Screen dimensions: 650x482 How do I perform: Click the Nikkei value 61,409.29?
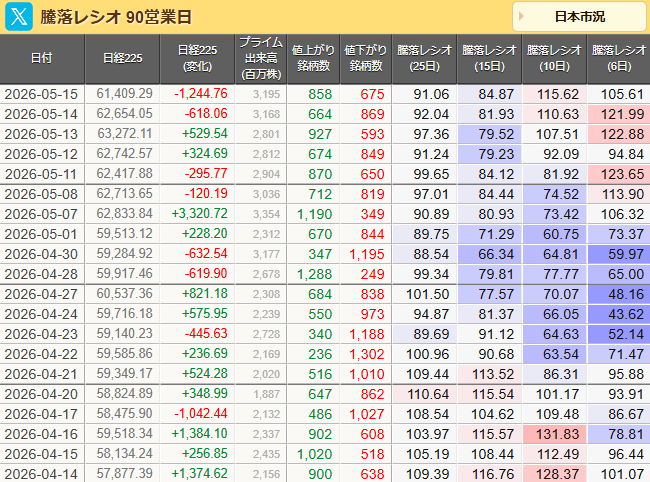pos(124,93)
